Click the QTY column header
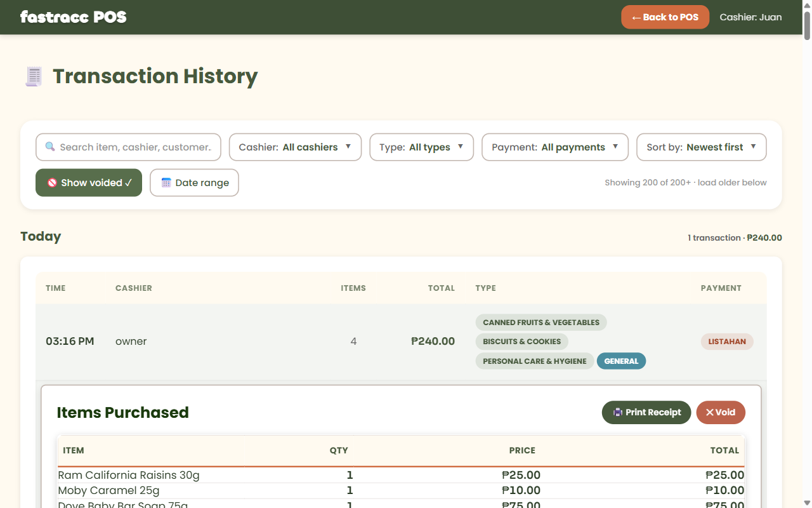This screenshot has height=508, width=812. (x=339, y=450)
